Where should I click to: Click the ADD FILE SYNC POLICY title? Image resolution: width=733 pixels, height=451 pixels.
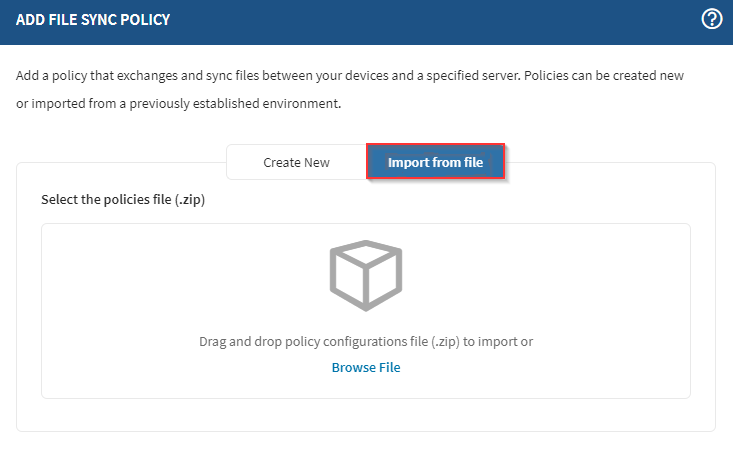[93, 20]
